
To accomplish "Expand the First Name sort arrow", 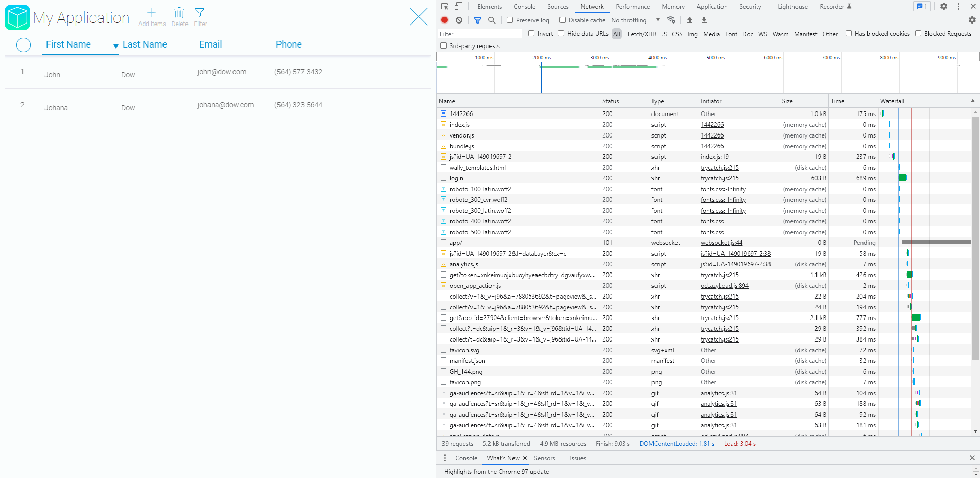I will click(x=116, y=46).
